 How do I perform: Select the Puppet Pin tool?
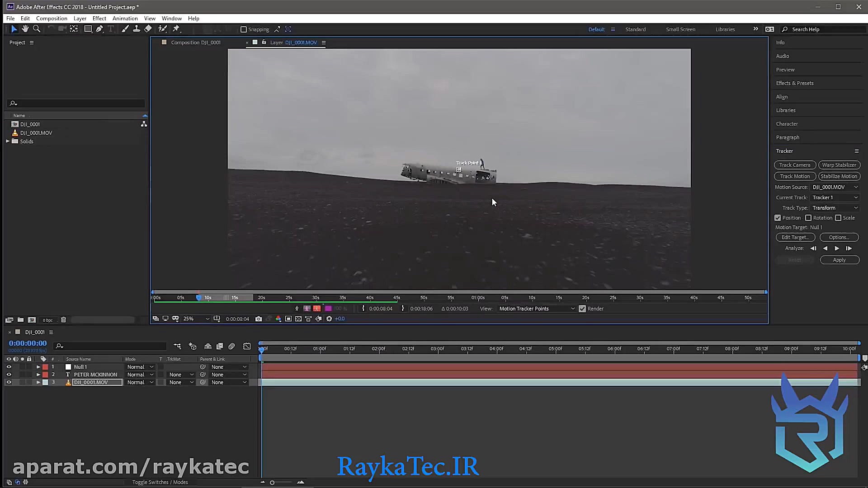click(176, 28)
